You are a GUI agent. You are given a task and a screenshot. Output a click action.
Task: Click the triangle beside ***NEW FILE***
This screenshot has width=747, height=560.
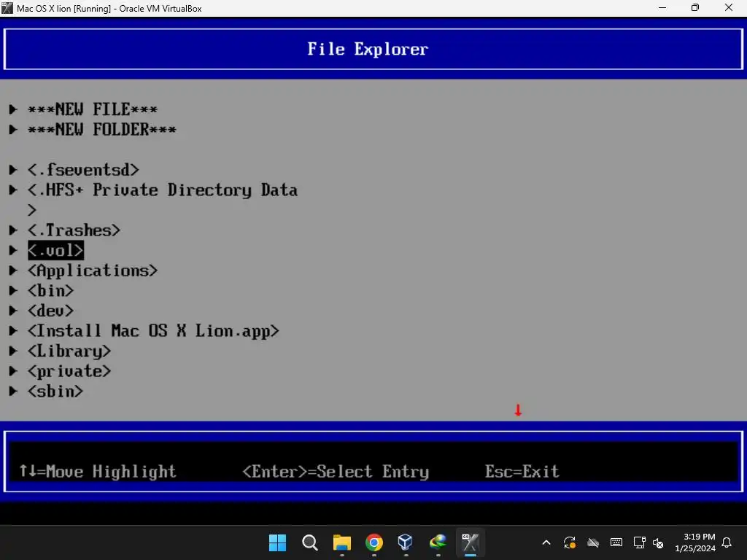tap(13, 109)
